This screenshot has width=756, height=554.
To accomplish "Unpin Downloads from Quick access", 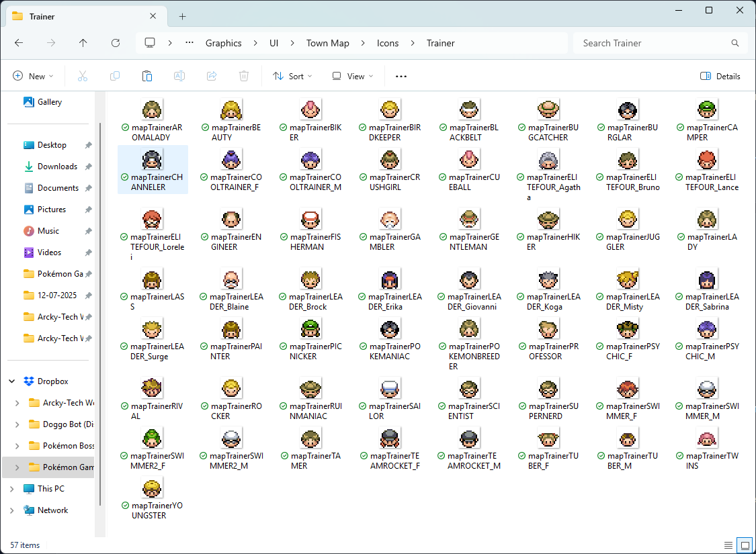I will tap(88, 167).
